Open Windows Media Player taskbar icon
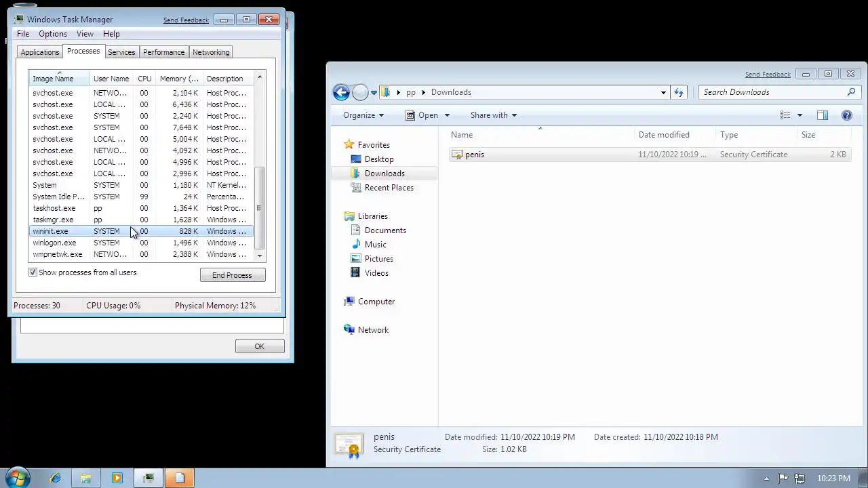The height and width of the screenshot is (488, 868). click(x=117, y=479)
